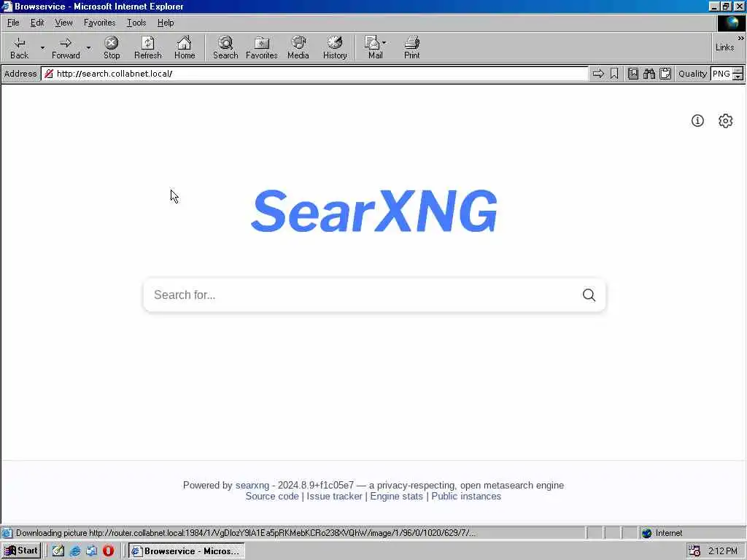
Task: Click the IE title bar system icon
Action: 7,6
